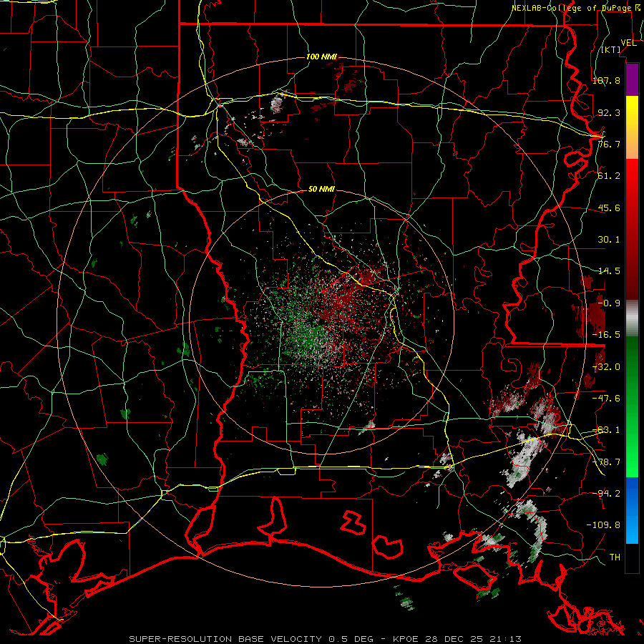Select the -16.5 velocity scale value
This screenshot has height=644, width=644.
click(606, 335)
